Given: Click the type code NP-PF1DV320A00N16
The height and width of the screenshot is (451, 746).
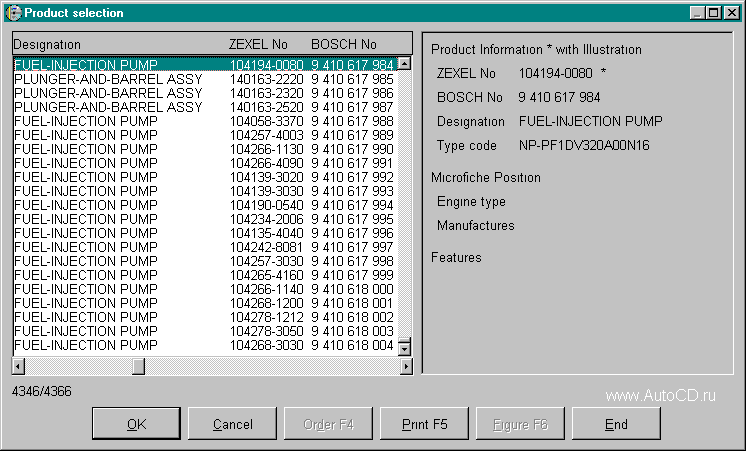Looking at the screenshot, I should 584,145.
